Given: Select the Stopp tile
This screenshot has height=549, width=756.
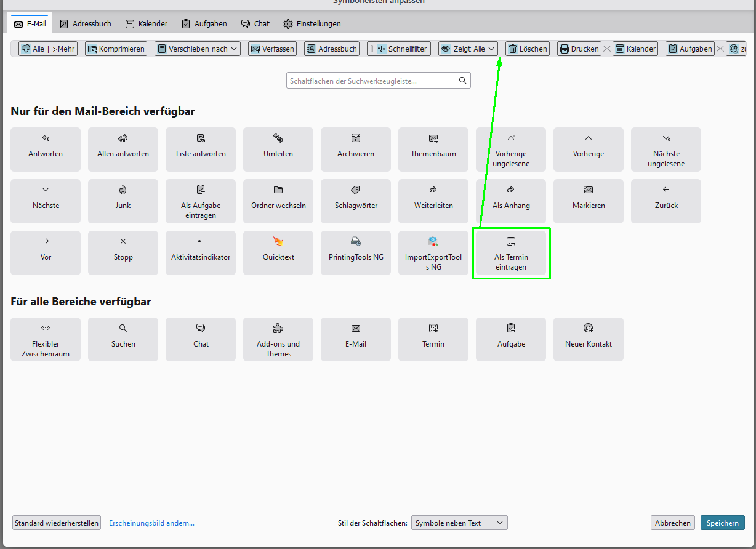Looking at the screenshot, I should click(x=123, y=253).
